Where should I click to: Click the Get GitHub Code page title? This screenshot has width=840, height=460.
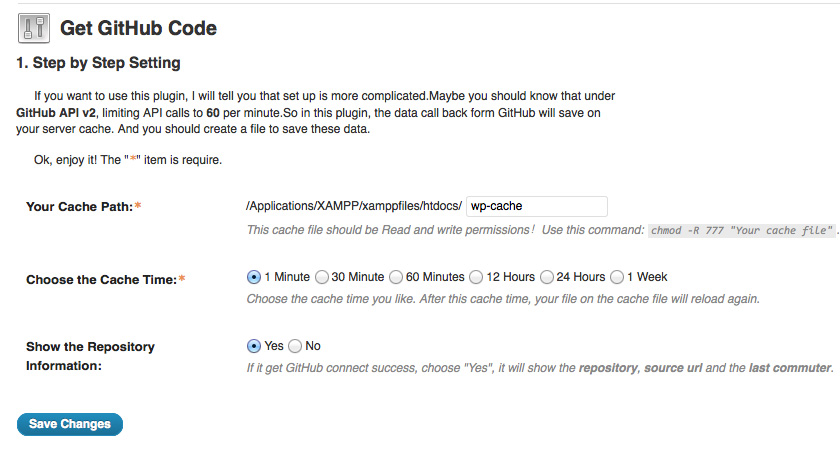click(138, 28)
